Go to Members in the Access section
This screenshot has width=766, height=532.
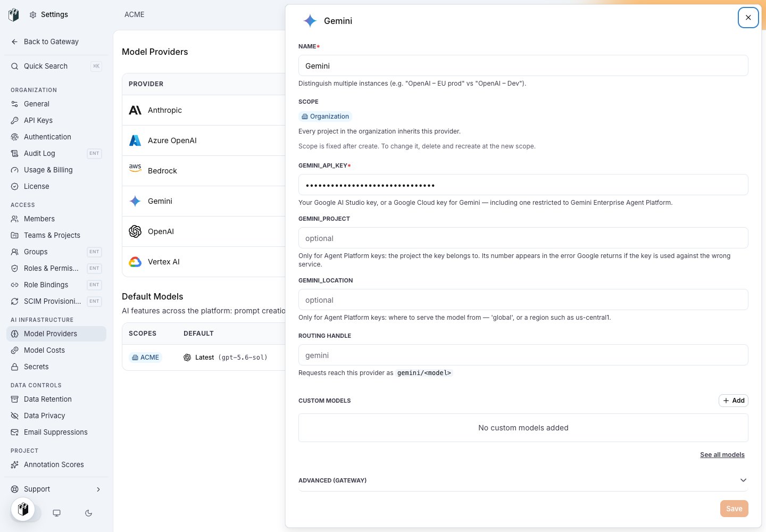pyautogui.click(x=56, y=219)
